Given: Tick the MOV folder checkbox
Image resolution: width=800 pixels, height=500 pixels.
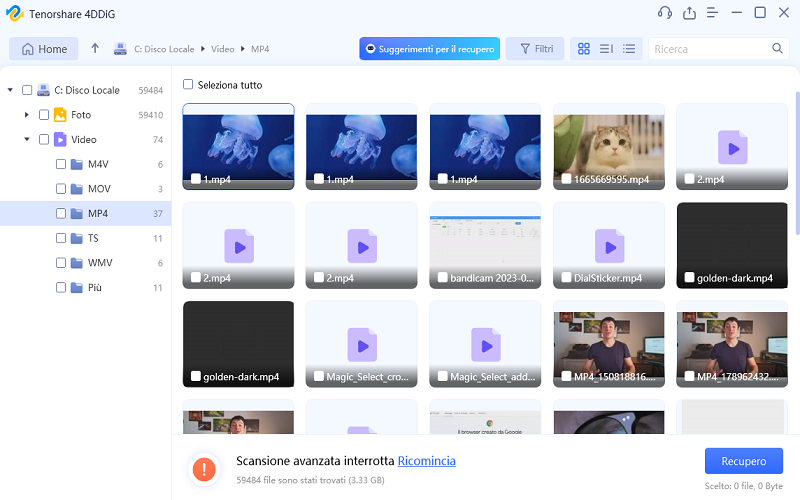Looking at the screenshot, I should (61, 189).
